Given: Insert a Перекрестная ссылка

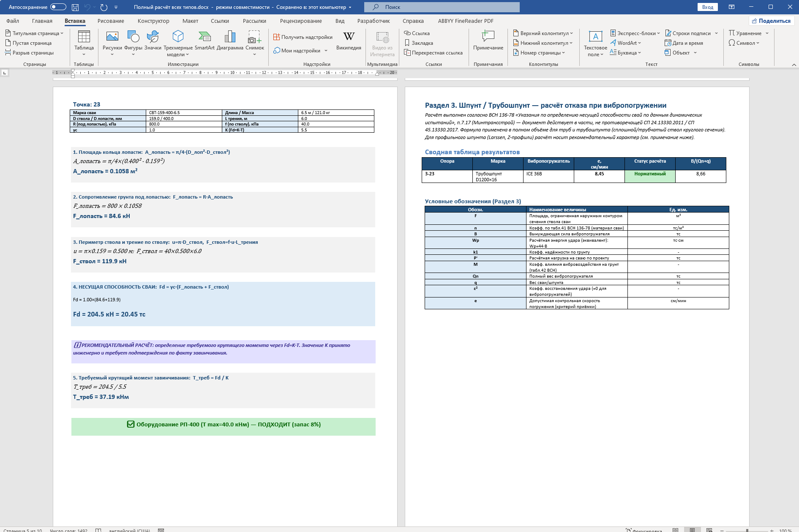Looking at the screenshot, I should (433, 52).
